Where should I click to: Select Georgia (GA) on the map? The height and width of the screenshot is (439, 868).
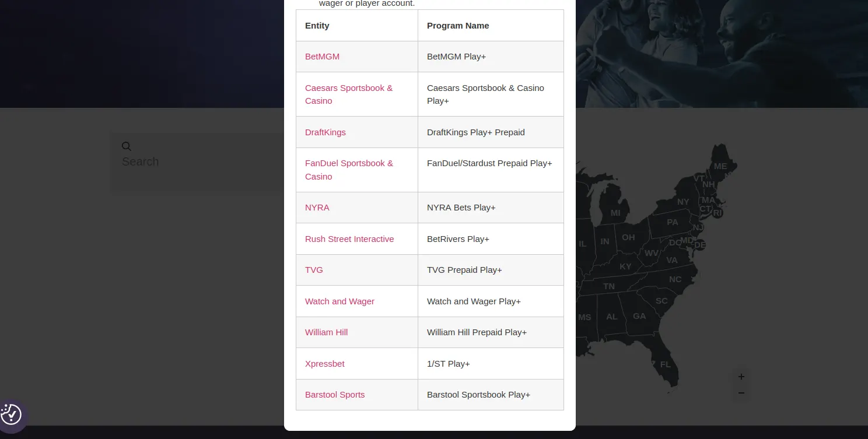pos(639,316)
